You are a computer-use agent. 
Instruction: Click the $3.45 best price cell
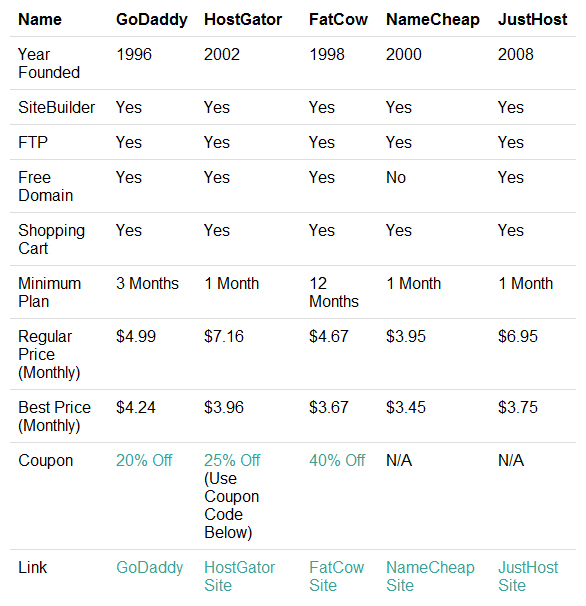click(x=406, y=407)
